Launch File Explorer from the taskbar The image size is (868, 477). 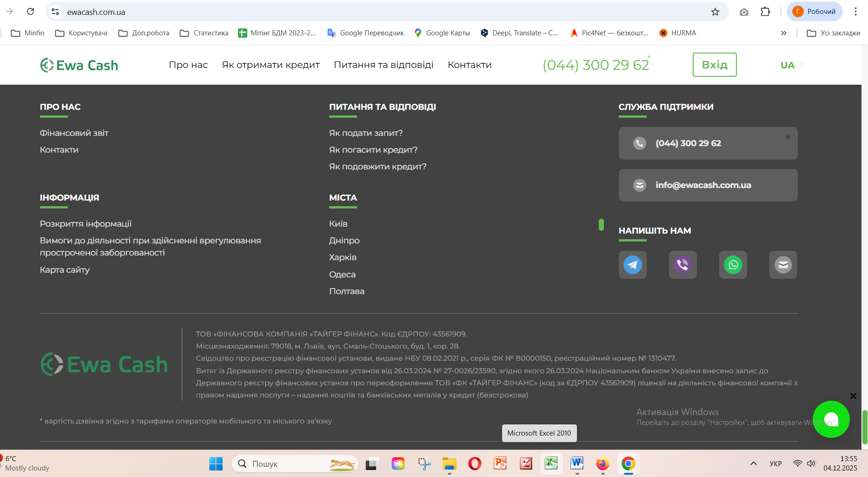449,464
